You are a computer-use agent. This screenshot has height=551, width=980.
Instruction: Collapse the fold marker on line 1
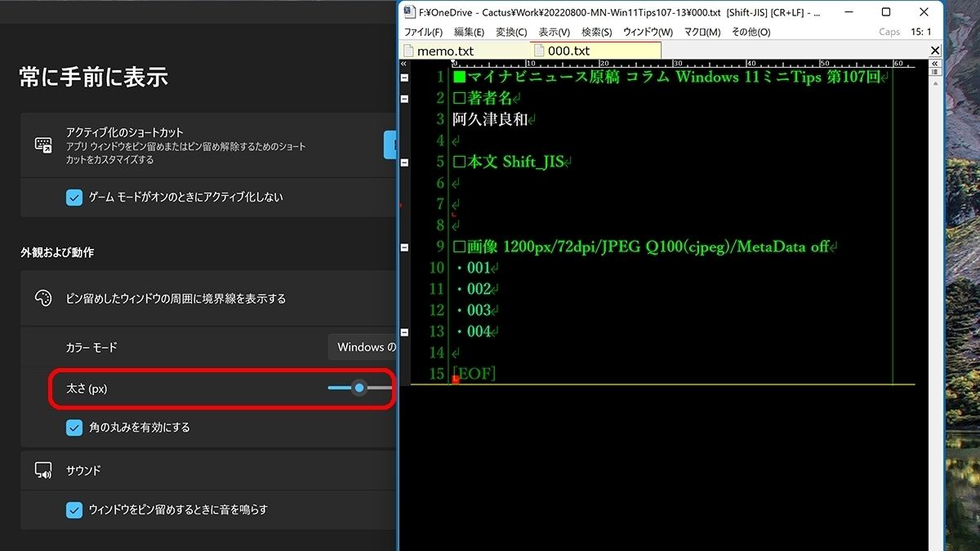[x=404, y=78]
